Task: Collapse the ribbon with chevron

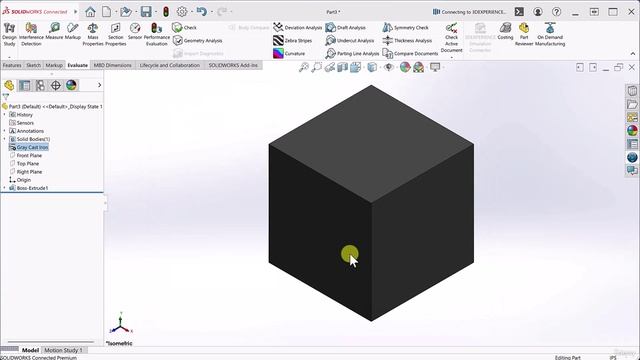Action: 633,53
